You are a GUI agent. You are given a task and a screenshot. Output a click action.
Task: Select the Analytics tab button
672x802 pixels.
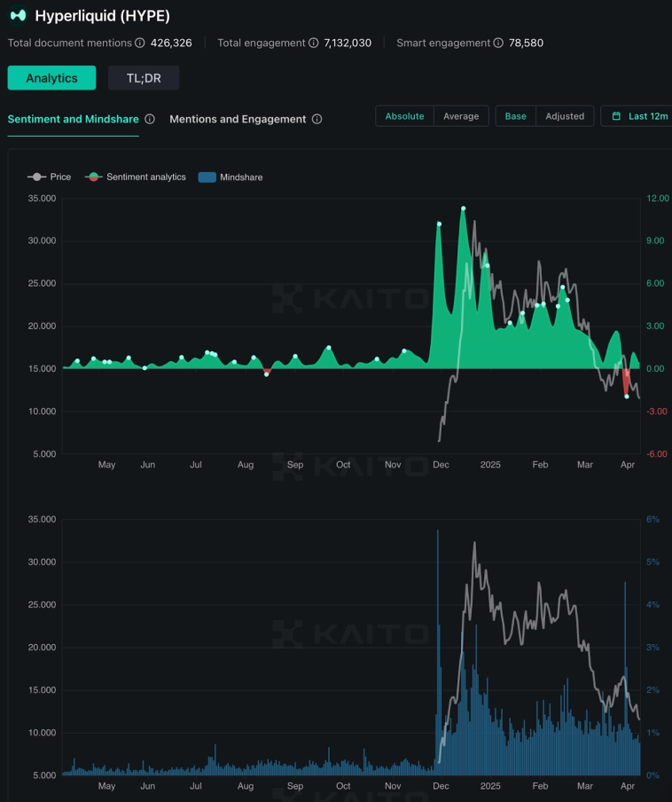click(51, 78)
